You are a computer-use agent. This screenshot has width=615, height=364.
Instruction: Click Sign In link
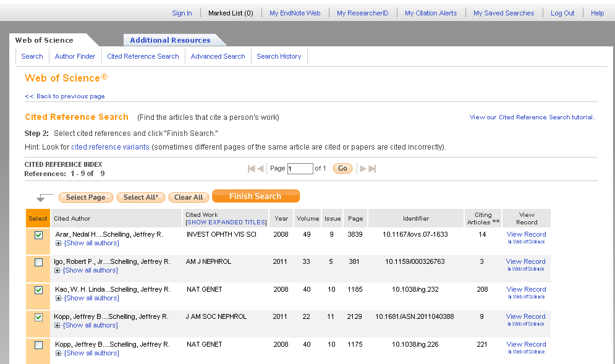coord(182,13)
